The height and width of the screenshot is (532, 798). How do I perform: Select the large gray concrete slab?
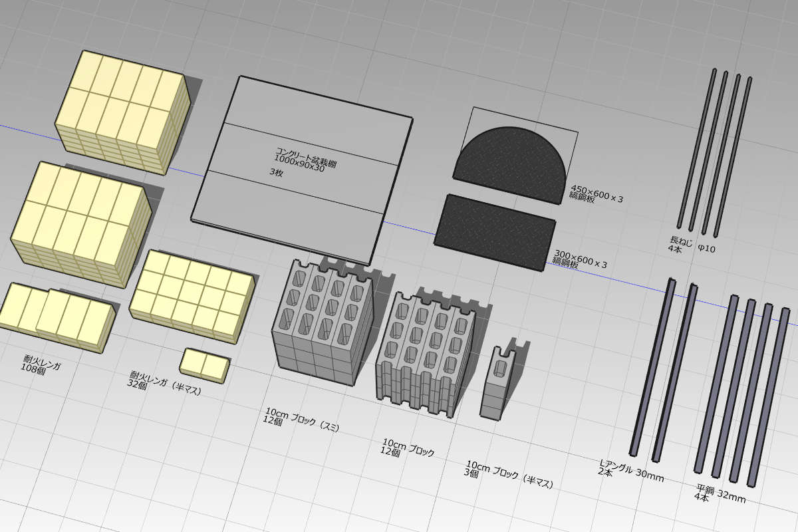tap(302, 169)
